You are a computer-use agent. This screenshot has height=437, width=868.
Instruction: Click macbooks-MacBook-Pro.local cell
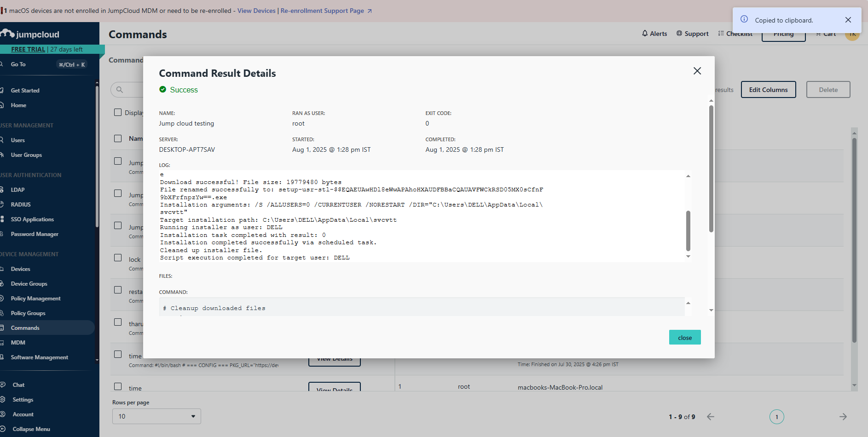click(x=560, y=387)
